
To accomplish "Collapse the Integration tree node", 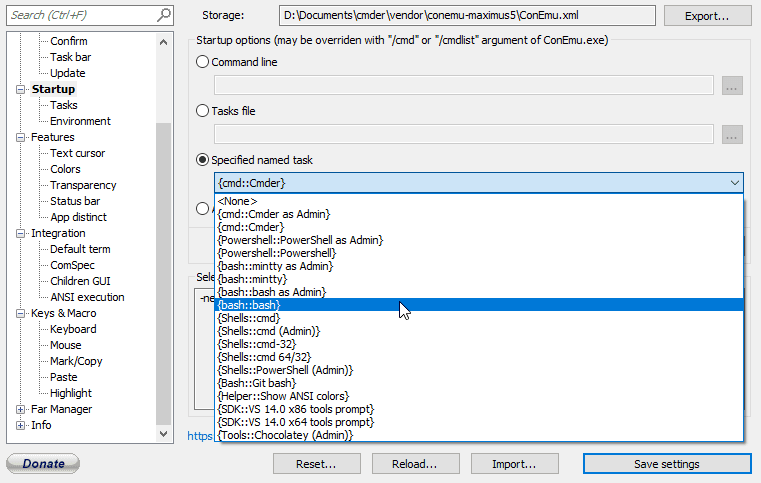I will pyautogui.click(x=20, y=233).
